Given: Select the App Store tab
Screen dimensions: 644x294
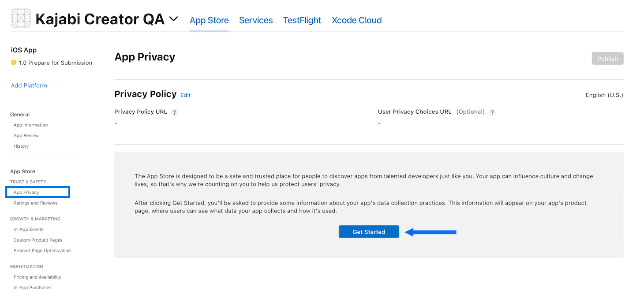Looking at the screenshot, I should pyautogui.click(x=209, y=20).
